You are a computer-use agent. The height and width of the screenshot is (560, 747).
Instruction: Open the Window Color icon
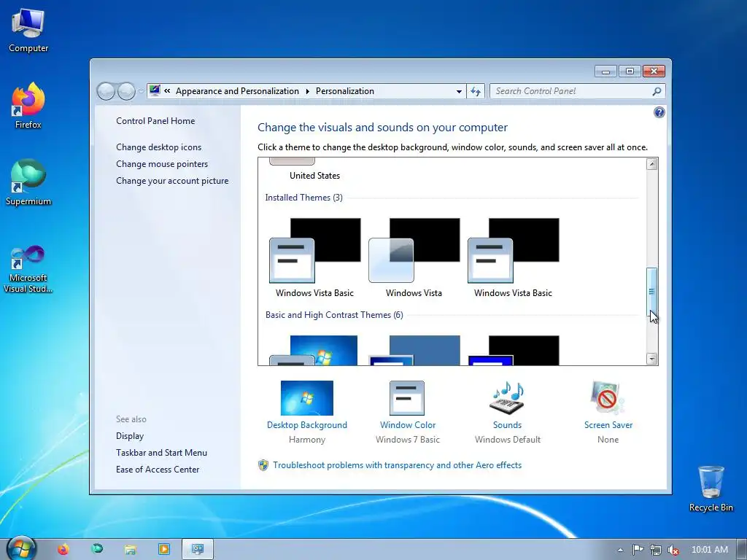pyautogui.click(x=407, y=398)
